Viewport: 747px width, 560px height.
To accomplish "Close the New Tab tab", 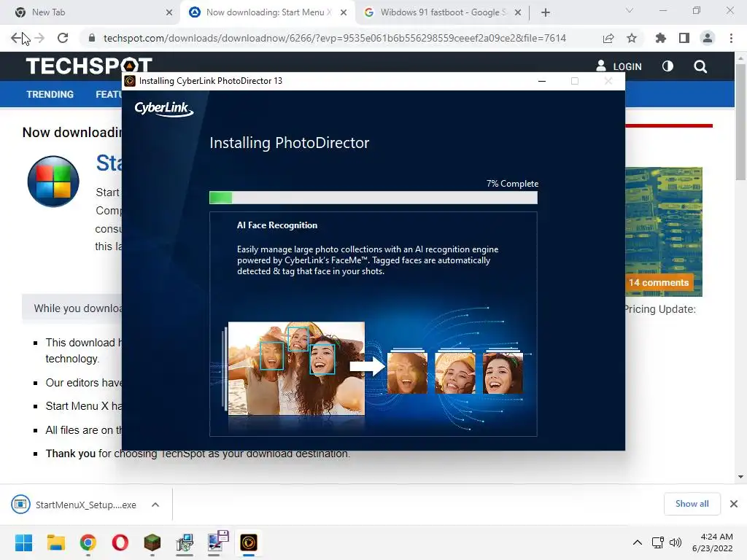I will click(169, 12).
